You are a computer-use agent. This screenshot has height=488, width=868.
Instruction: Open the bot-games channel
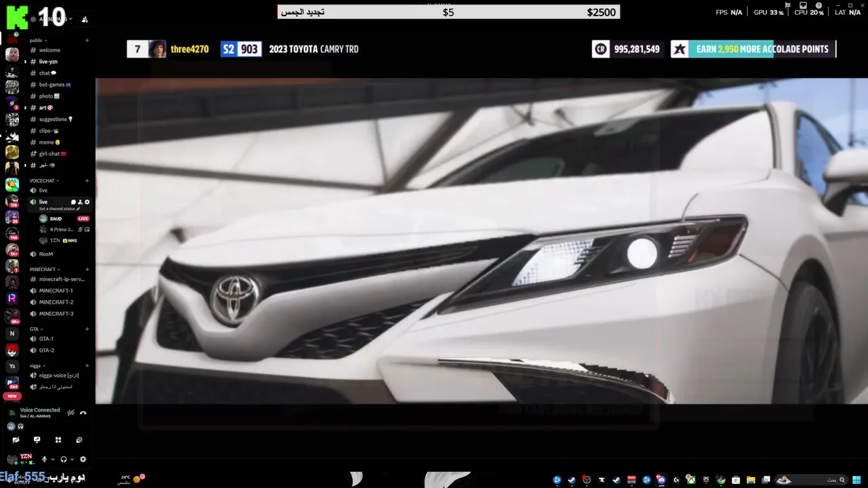[54, 85]
